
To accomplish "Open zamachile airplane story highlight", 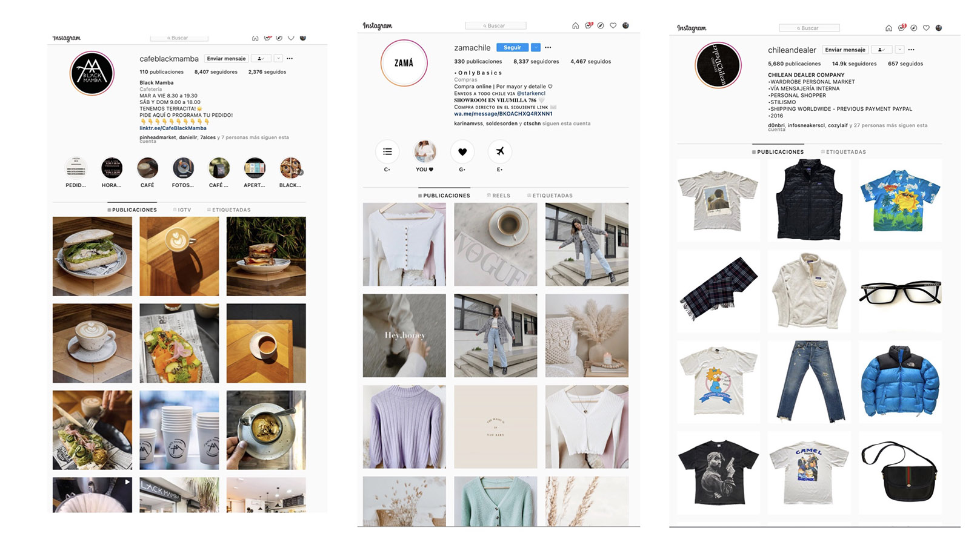I will [x=500, y=151].
